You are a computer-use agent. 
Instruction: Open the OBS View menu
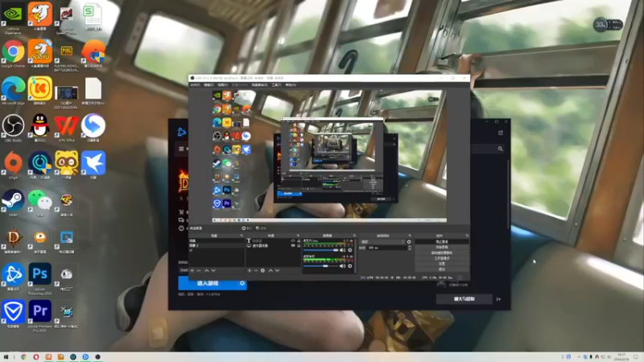pyautogui.click(x=222, y=85)
